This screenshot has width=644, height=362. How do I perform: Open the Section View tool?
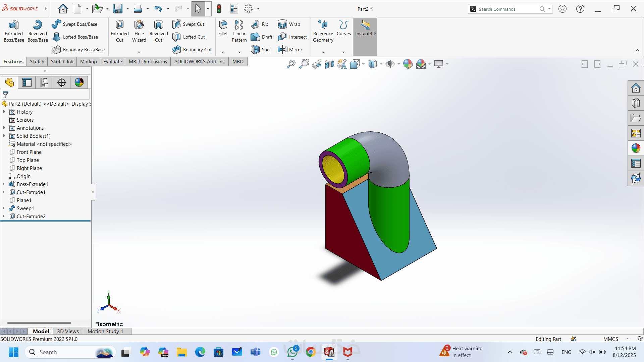329,64
